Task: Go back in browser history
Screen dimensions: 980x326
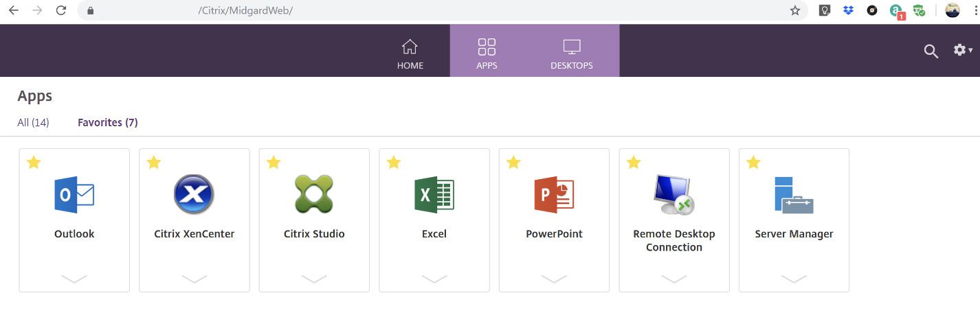Action: (14, 10)
